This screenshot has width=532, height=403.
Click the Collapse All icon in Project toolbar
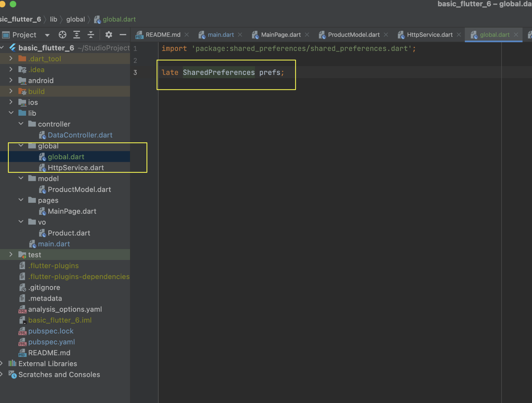coord(91,35)
